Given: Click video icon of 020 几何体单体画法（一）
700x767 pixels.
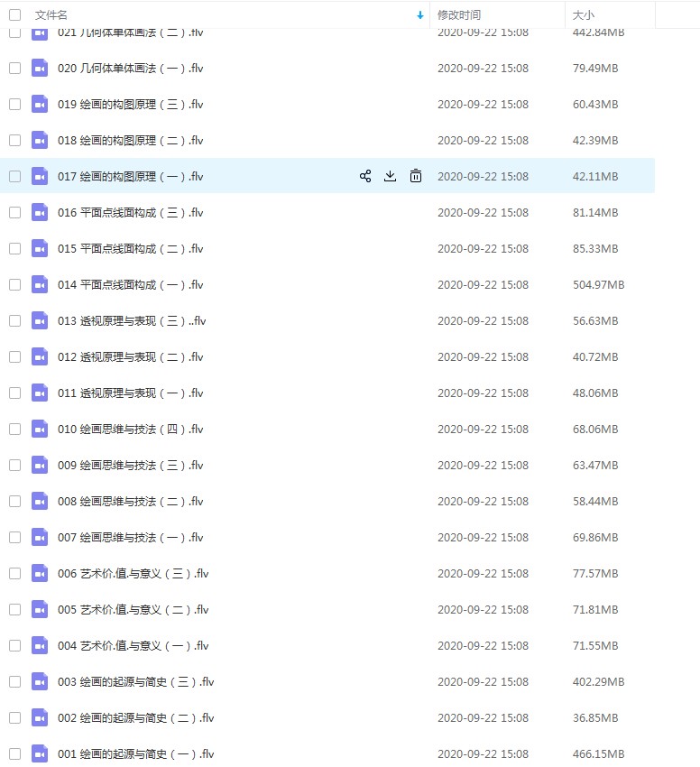Looking at the screenshot, I should pos(40,68).
